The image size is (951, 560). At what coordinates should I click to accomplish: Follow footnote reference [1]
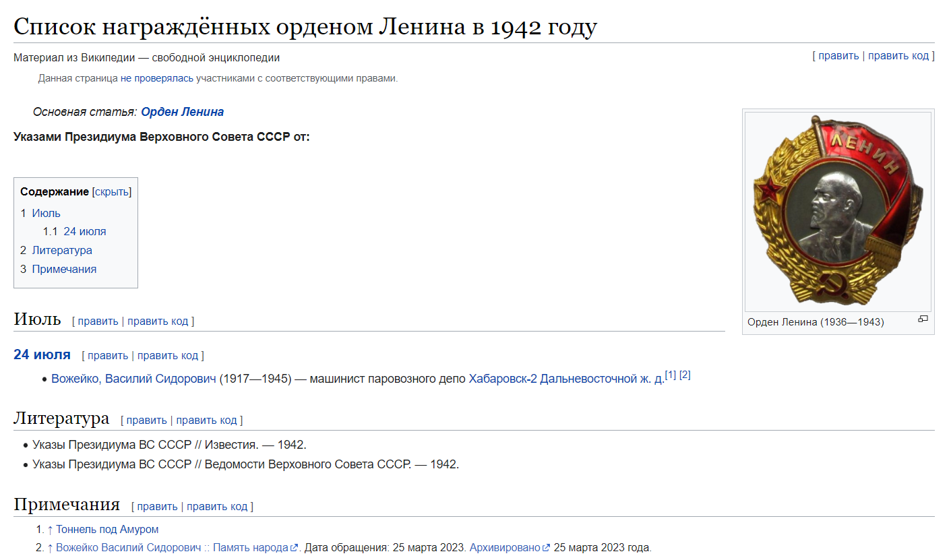(671, 375)
